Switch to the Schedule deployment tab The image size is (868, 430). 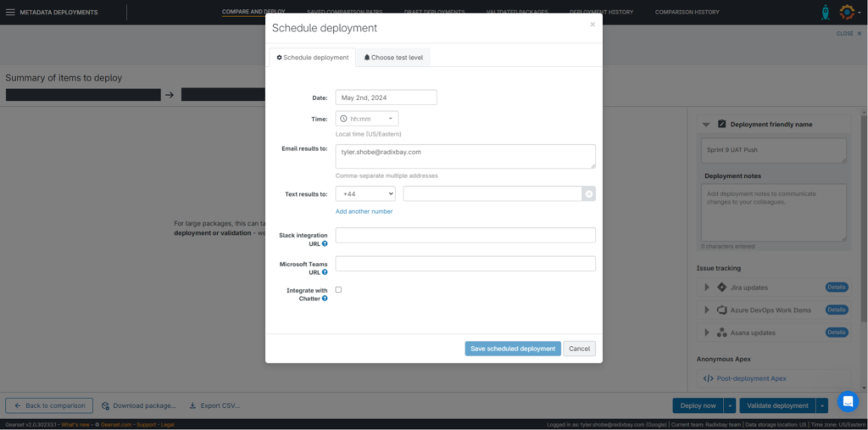point(312,58)
